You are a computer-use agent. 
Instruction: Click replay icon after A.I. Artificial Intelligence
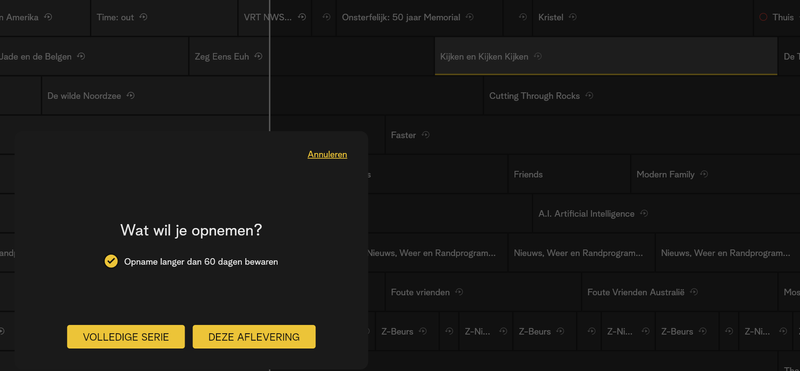(x=644, y=213)
